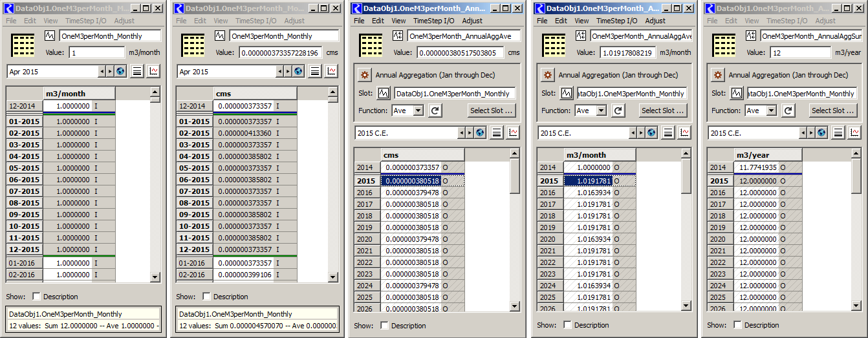Click the Select Slot button in the AnnualAggSum window

click(832, 111)
